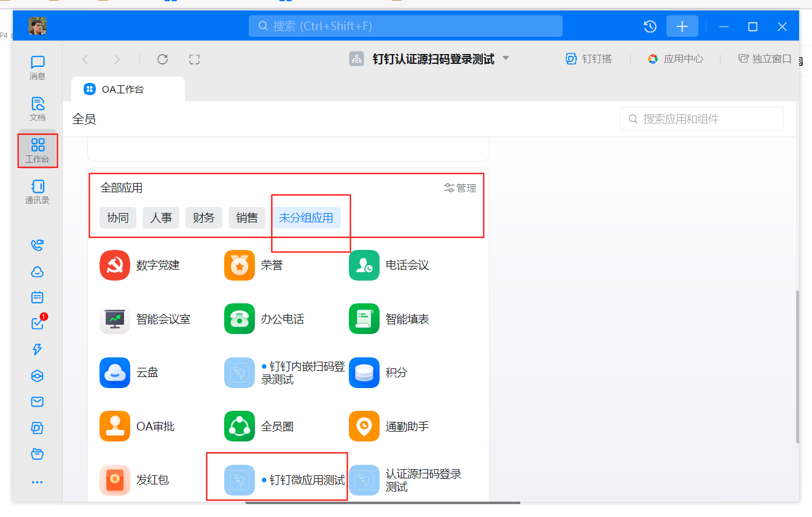Launch the 电话会议 app
Viewport: 812px width, 517px height.
389,265
